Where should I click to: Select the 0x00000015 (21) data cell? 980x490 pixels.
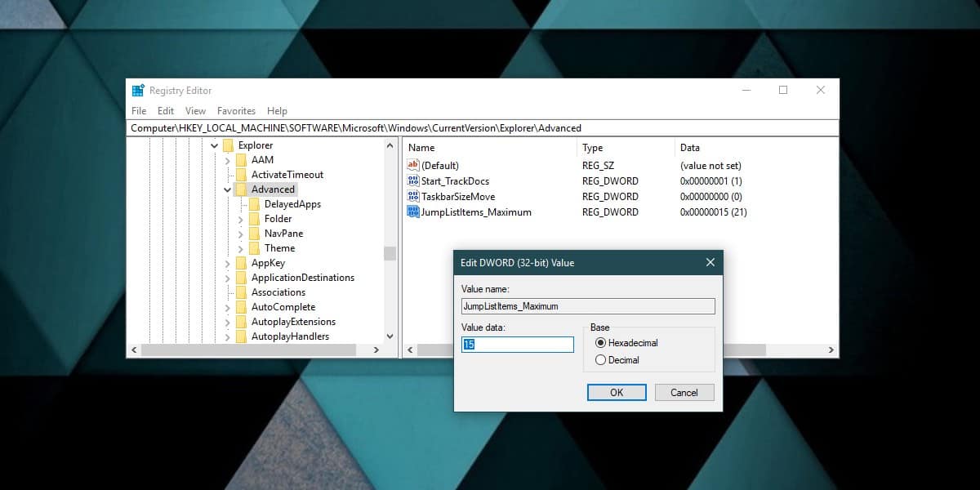click(x=713, y=212)
